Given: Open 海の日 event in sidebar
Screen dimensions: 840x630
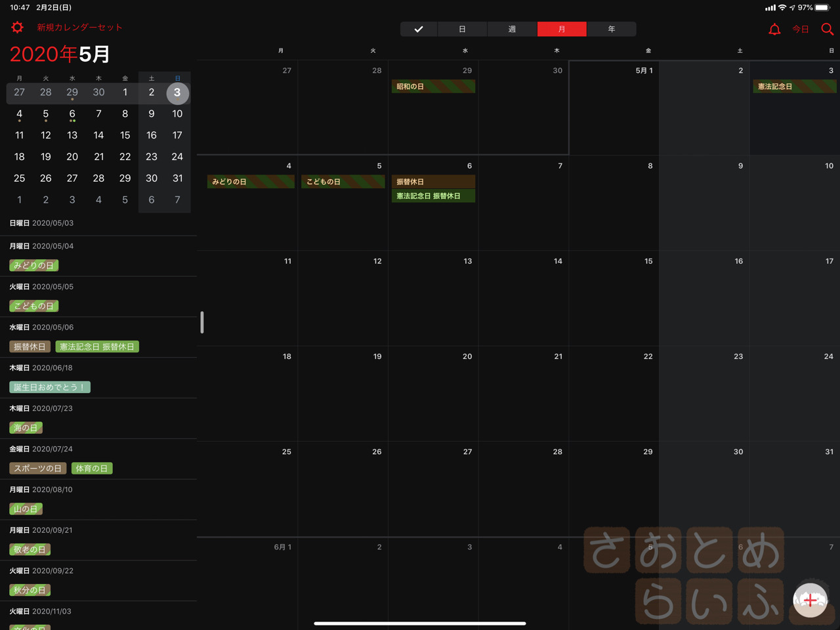Looking at the screenshot, I should click(x=26, y=428).
